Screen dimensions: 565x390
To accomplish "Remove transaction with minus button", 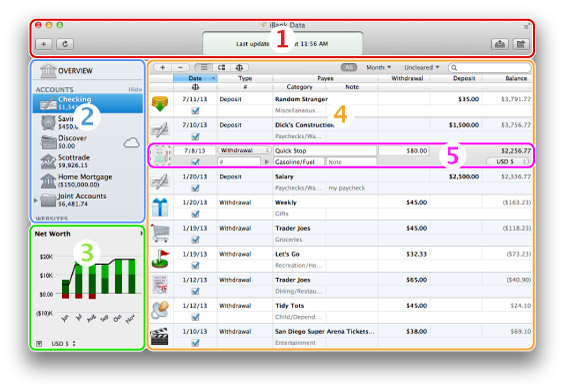I will pos(181,67).
